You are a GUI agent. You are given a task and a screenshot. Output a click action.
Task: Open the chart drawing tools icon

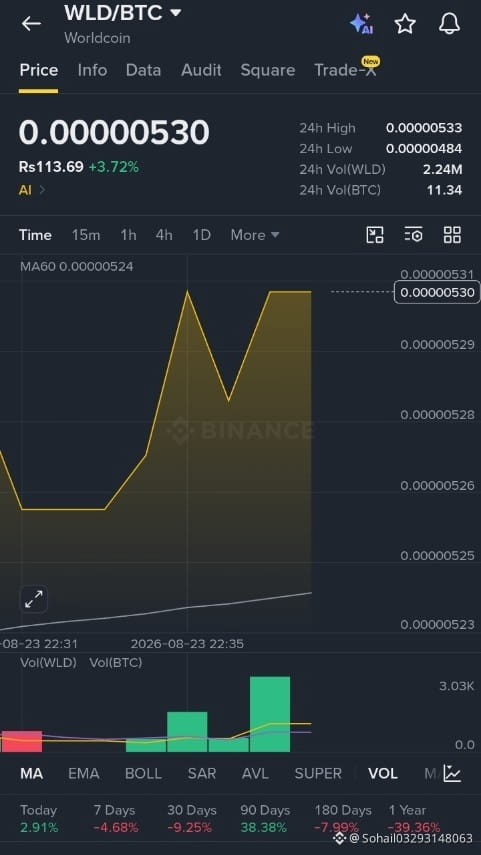(x=375, y=235)
